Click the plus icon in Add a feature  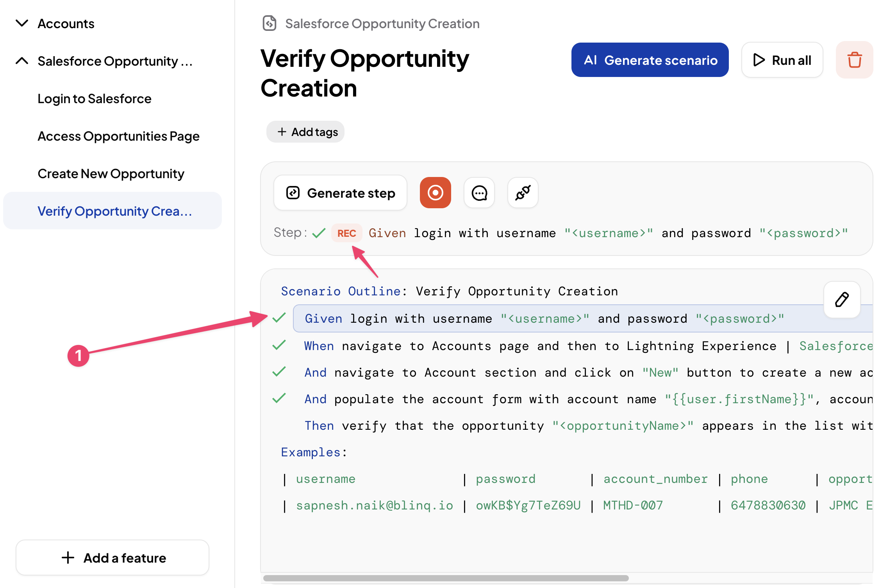(68, 558)
